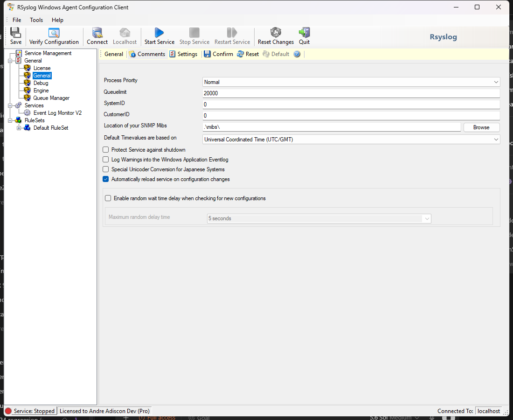Enable random wait time delay checkbox

(108, 198)
